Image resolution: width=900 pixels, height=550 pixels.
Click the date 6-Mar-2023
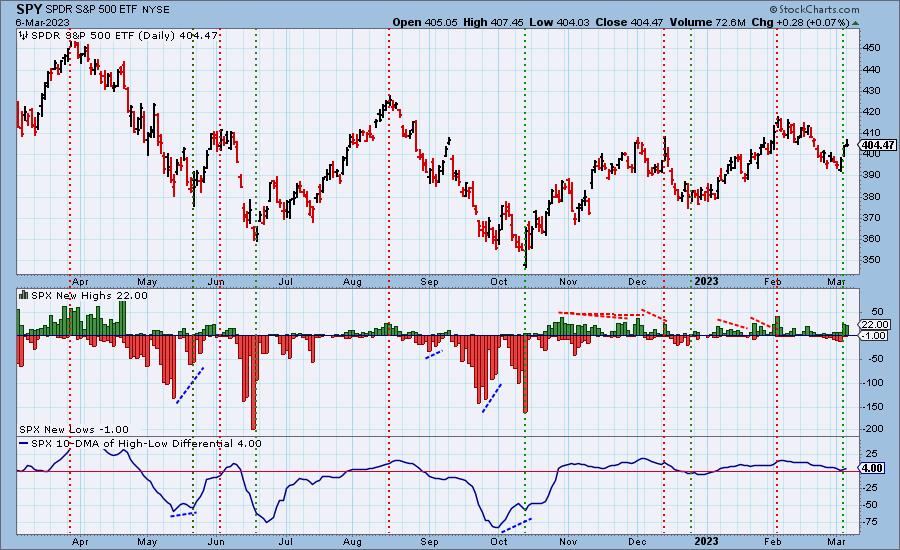[x=43, y=22]
